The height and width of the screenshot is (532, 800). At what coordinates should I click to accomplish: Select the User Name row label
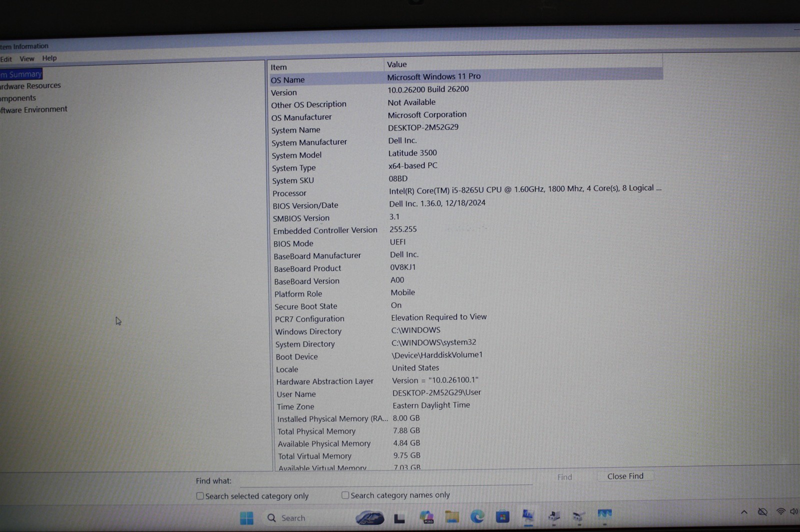pyautogui.click(x=296, y=394)
